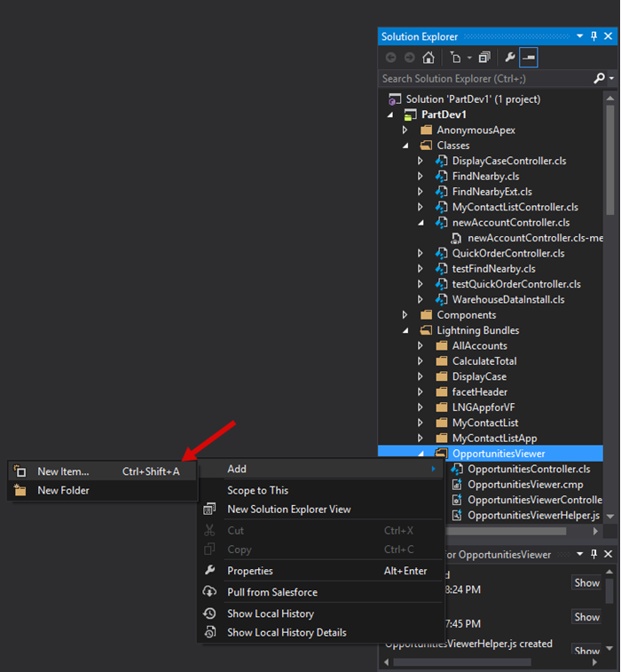Click the MyContactList folder icon
The width and height of the screenshot is (621, 672).
(442, 423)
